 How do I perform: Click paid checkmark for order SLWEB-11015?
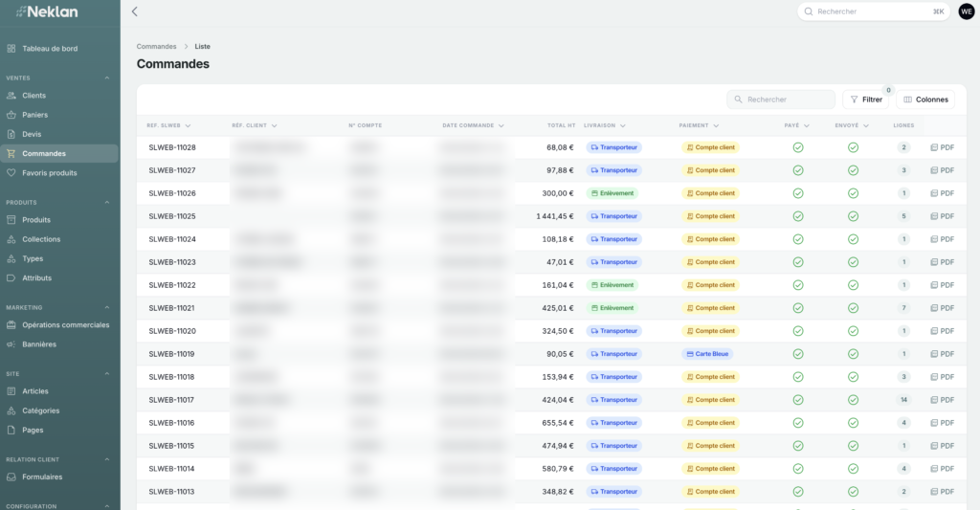tap(797, 446)
